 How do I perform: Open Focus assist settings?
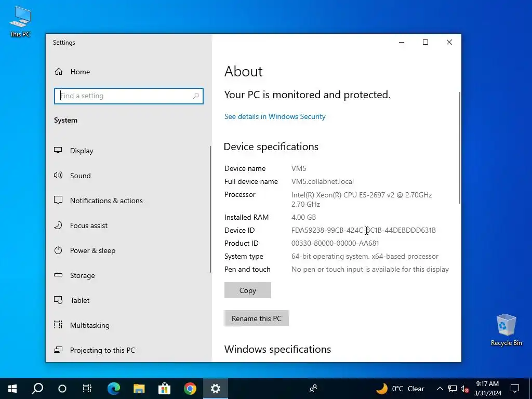[x=128, y=225]
